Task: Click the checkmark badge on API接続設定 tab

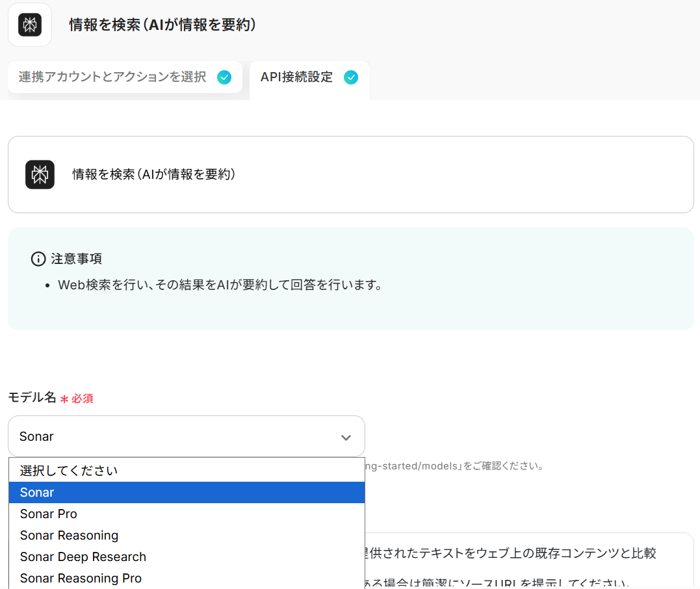Action: click(x=351, y=77)
